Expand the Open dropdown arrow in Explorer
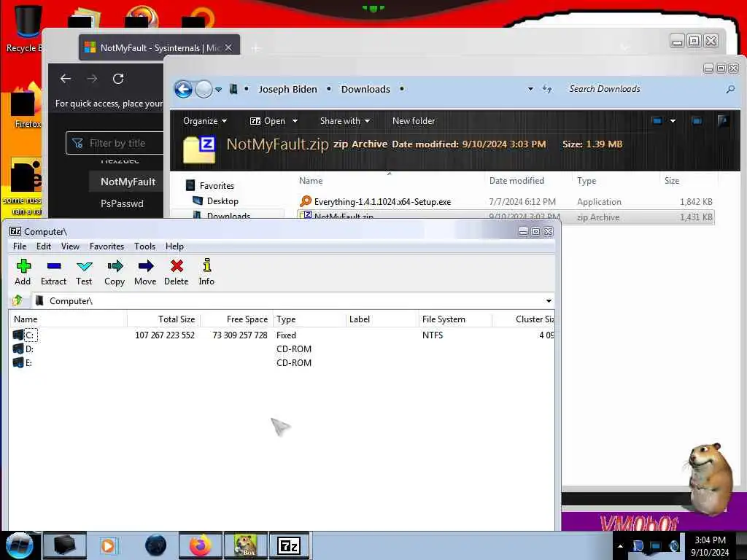Image resolution: width=747 pixels, height=560 pixels. click(295, 121)
